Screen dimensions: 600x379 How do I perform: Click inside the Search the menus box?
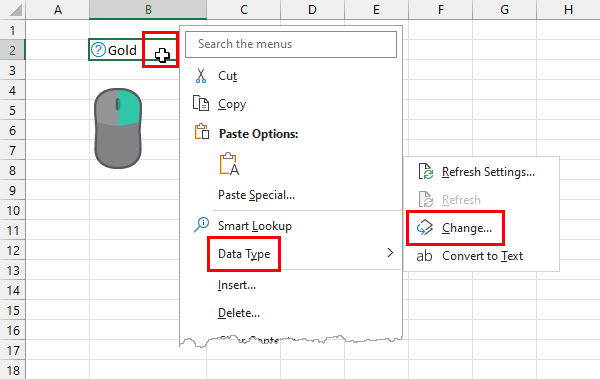pos(291,44)
